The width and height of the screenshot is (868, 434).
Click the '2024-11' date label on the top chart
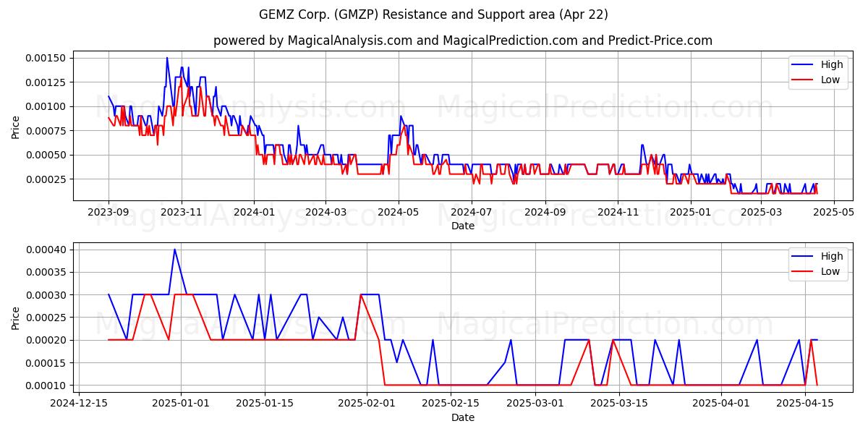click(617, 212)
